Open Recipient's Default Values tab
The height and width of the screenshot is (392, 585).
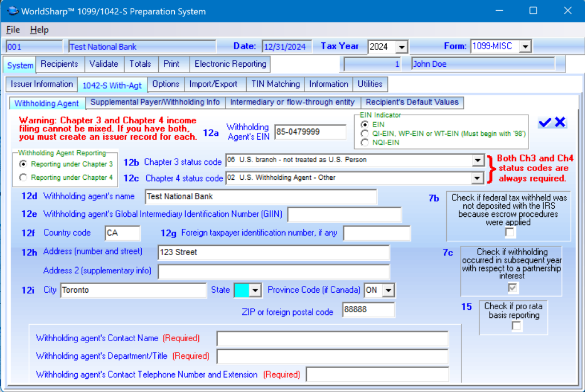click(412, 102)
